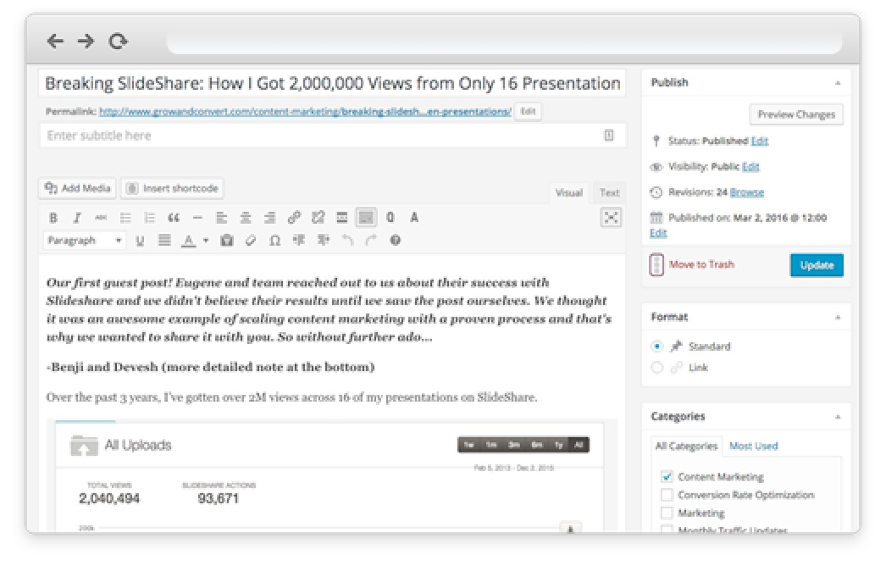Insert a bulleted list

[125, 218]
